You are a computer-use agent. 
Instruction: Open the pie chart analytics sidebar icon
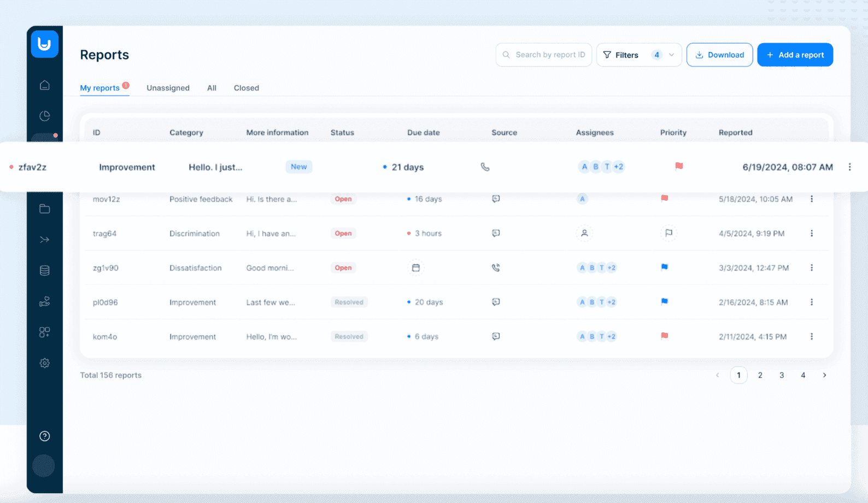(x=45, y=116)
